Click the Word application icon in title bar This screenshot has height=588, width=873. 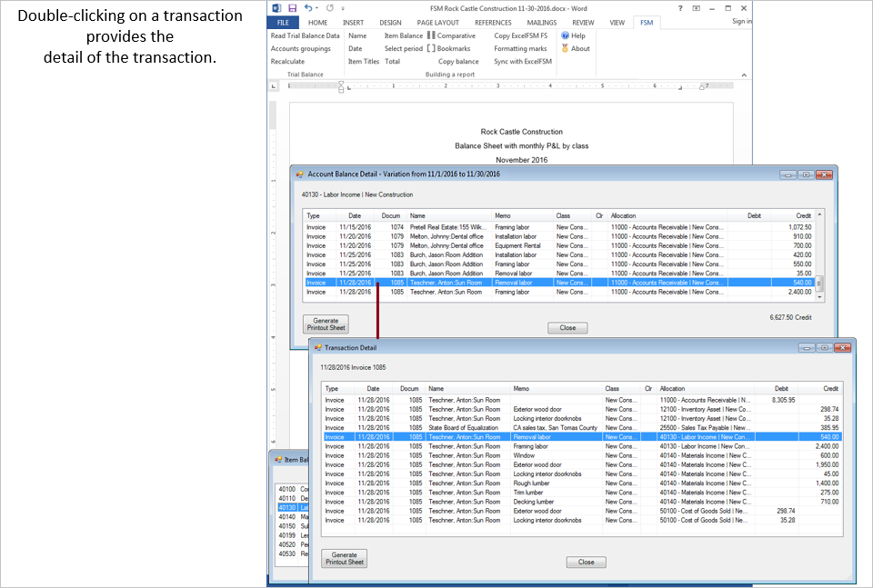277,8
